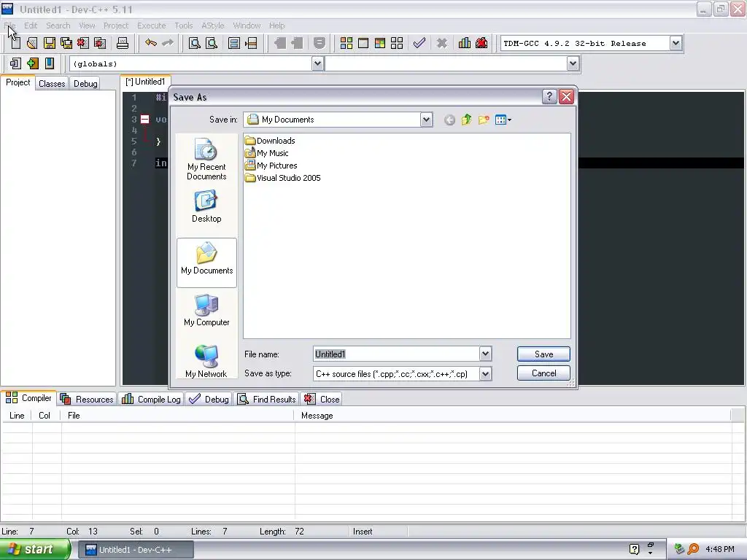Expand the (globals) scope dropdown
The width and height of the screenshot is (747, 560).
click(318, 64)
